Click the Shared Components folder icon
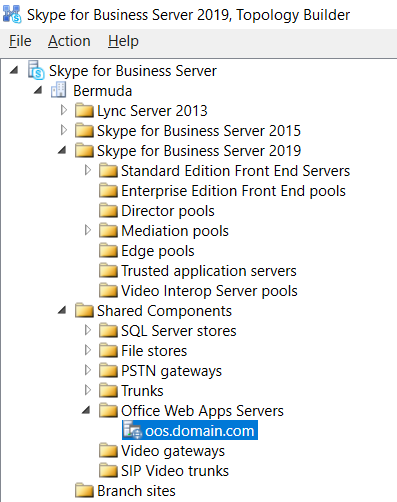Screen dimensions: 397x502 tap(84, 311)
